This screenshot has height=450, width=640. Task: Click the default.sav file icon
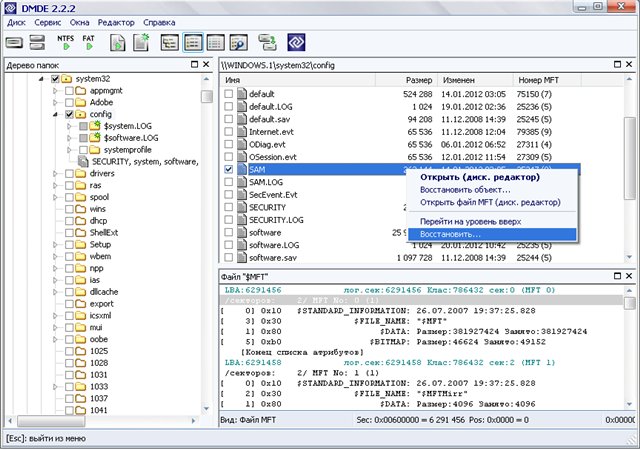(242, 119)
